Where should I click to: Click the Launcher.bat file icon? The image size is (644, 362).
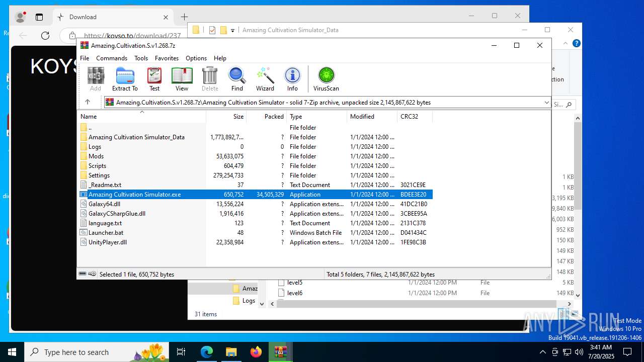[84, 233]
